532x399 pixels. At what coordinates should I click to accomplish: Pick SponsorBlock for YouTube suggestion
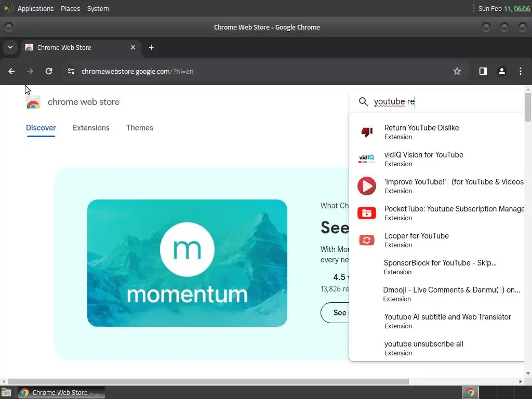coord(437,267)
